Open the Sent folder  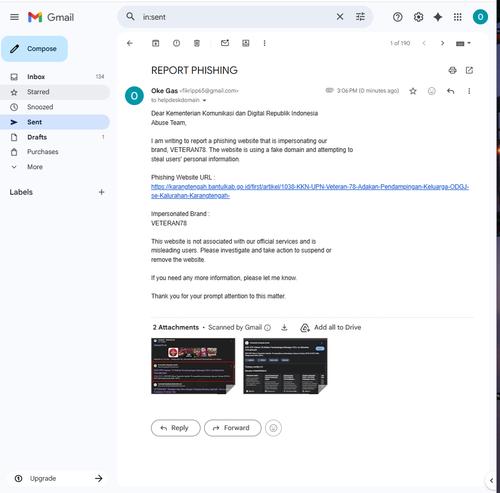(55, 122)
